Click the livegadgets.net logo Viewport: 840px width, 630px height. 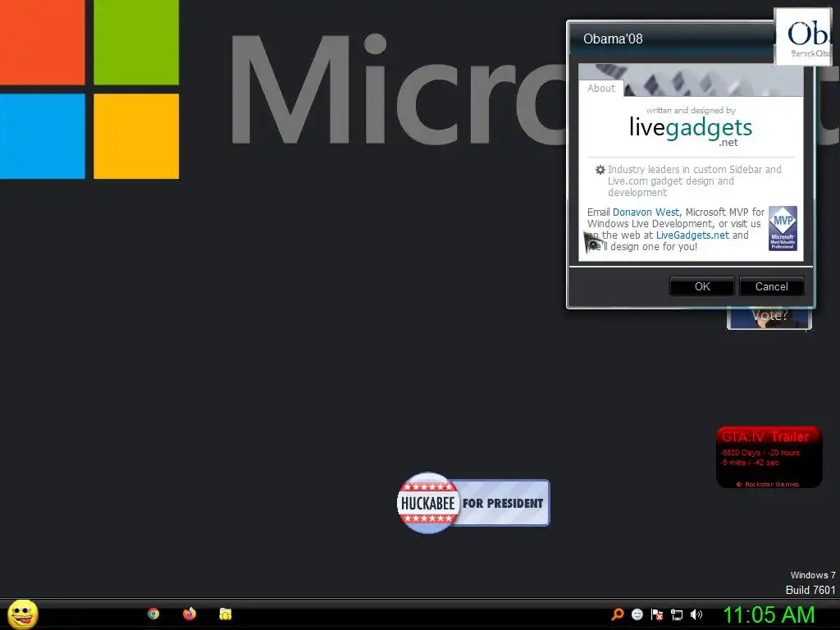(691, 131)
